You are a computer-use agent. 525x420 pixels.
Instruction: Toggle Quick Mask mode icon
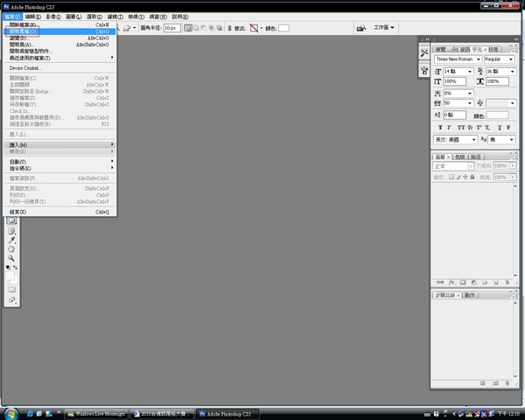[11, 289]
